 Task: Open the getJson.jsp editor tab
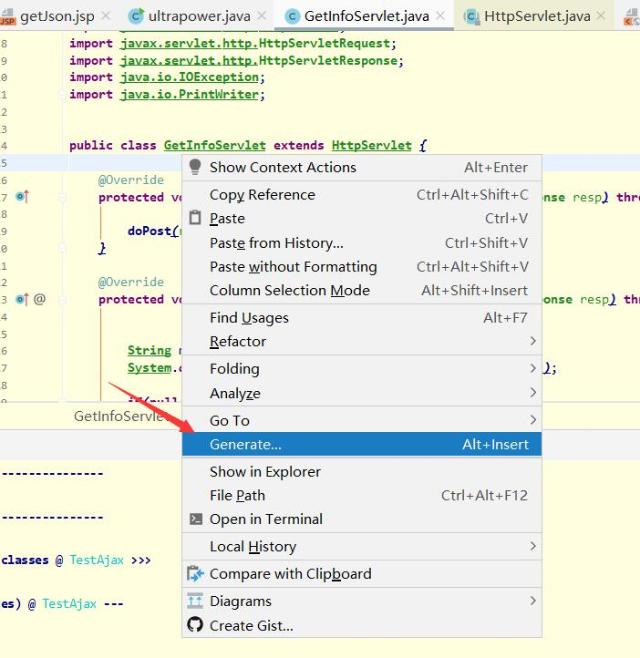pyautogui.click(x=56, y=16)
